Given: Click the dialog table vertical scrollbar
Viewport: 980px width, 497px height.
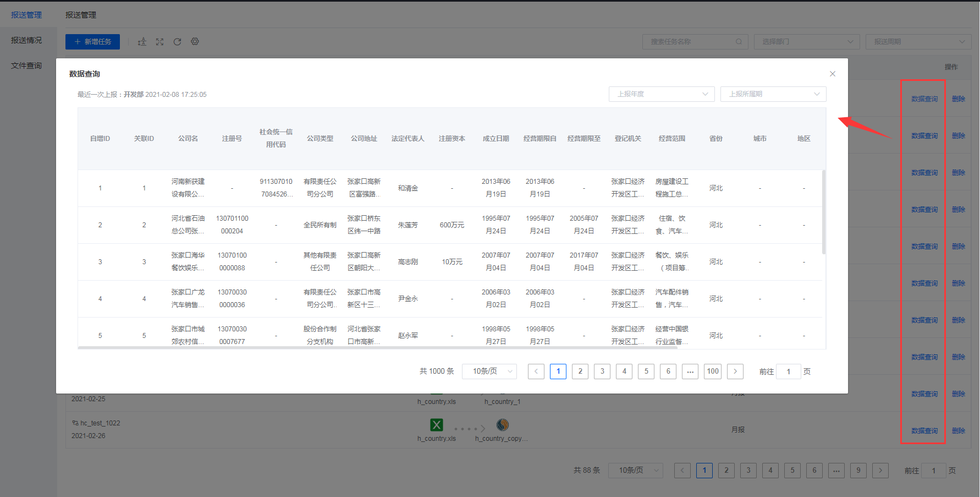Looking at the screenshot, I should pos(824,212).
